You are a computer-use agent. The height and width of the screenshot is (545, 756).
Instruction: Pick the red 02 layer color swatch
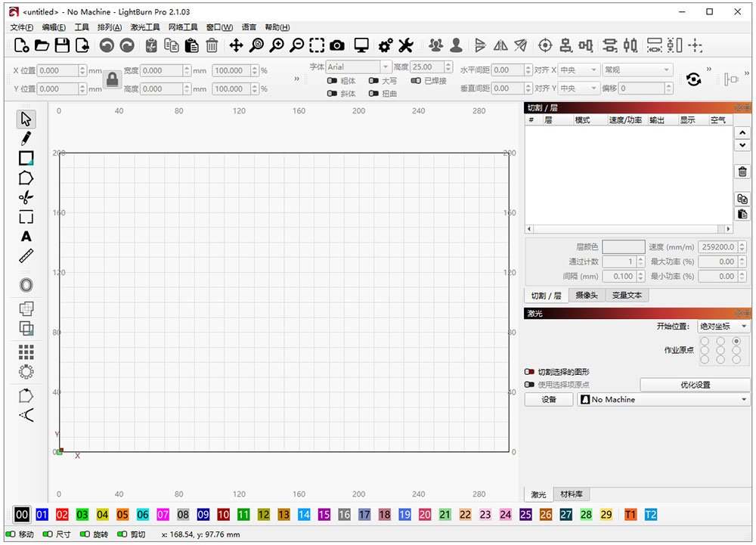point(62,515)
